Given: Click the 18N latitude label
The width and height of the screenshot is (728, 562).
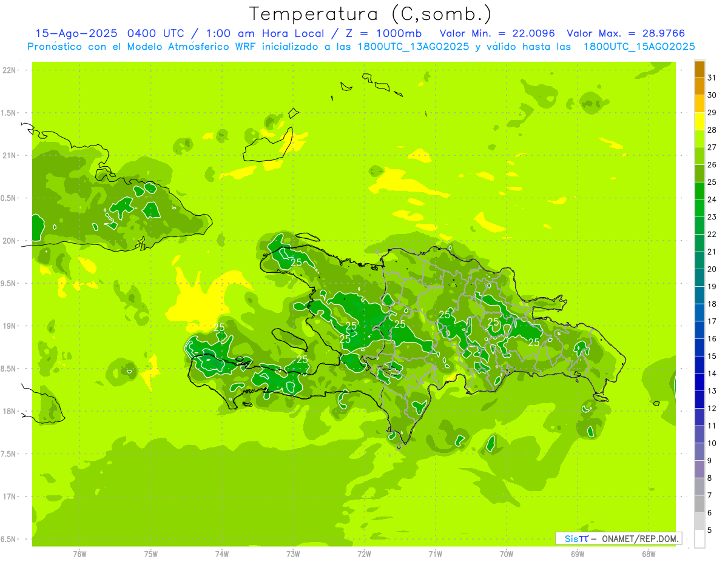Looking at the screenshot, I should (10, 411).
